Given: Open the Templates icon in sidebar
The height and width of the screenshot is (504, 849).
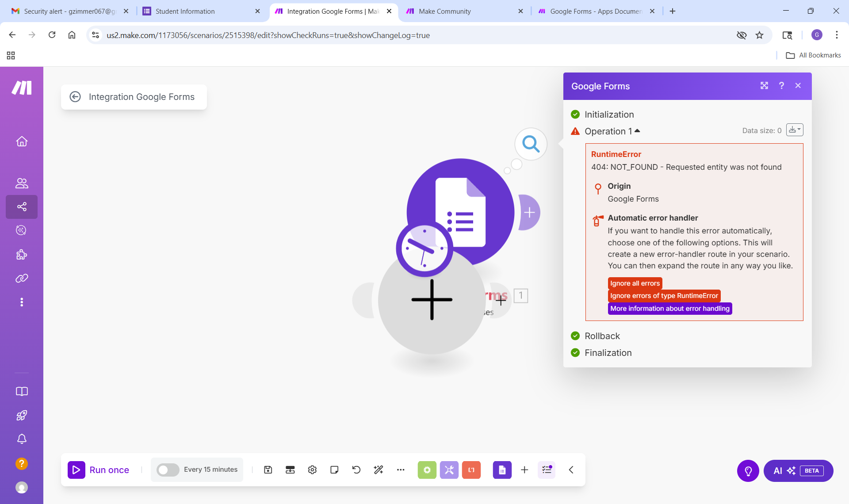Looking at the screenshot, I should point(22,230).
